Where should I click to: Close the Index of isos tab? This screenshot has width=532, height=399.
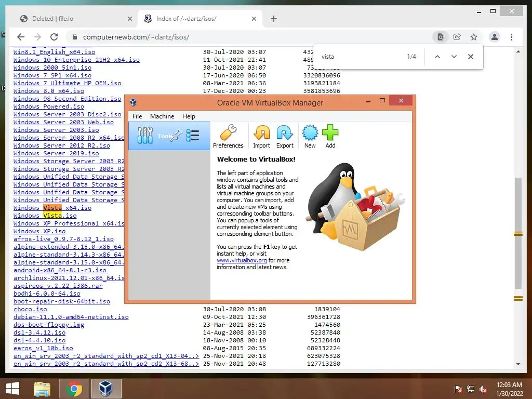(x=254, y=19)
